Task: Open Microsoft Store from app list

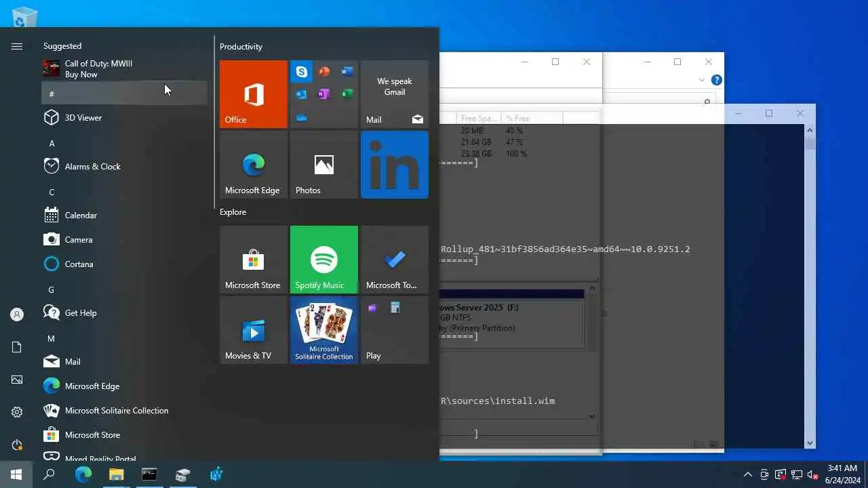Action: [125, 435]
